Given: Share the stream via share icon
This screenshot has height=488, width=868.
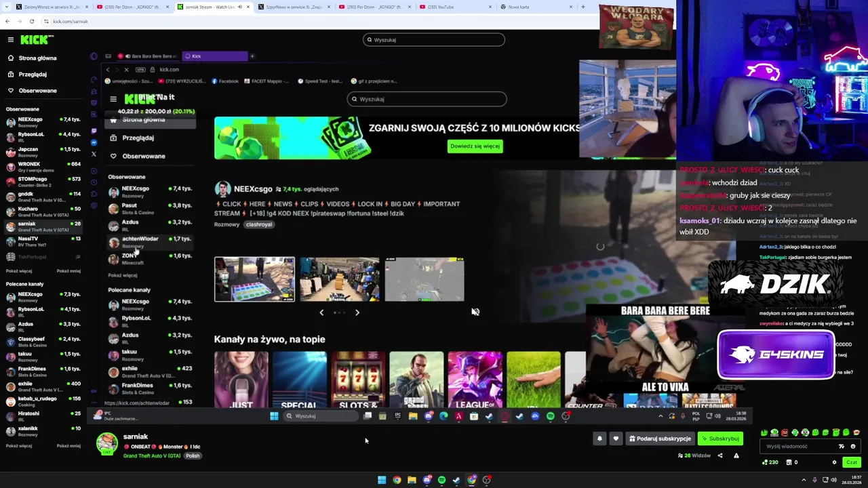Looking at the screenshot, I should [x=720, y=455].
